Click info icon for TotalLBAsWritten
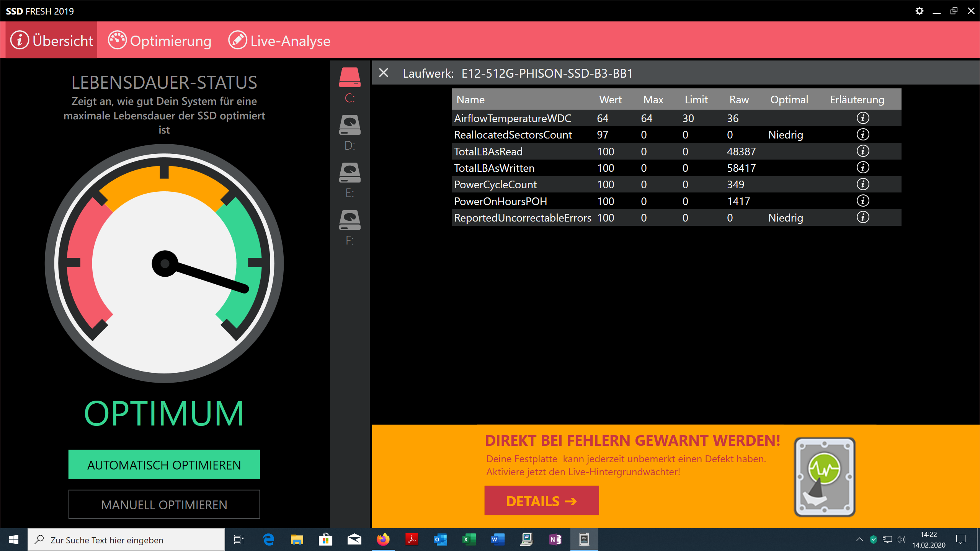Screen dimensions: 980x551 coord(862,168)
